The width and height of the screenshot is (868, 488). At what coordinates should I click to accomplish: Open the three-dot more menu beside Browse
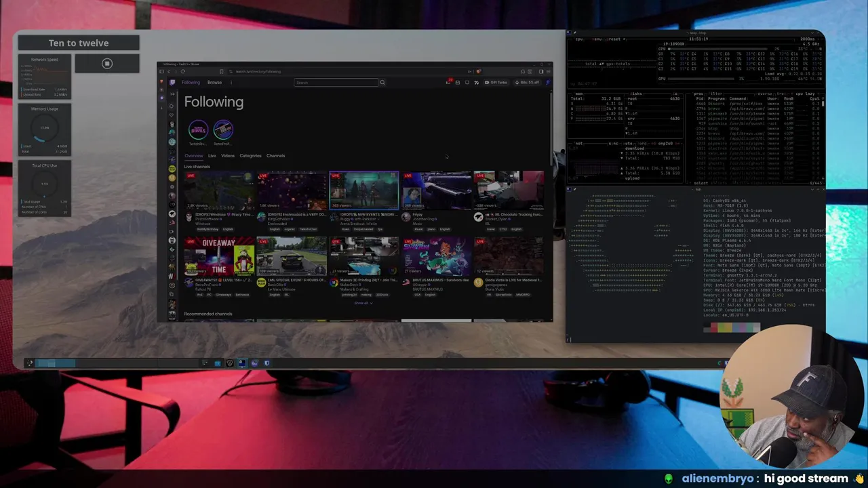231,83
